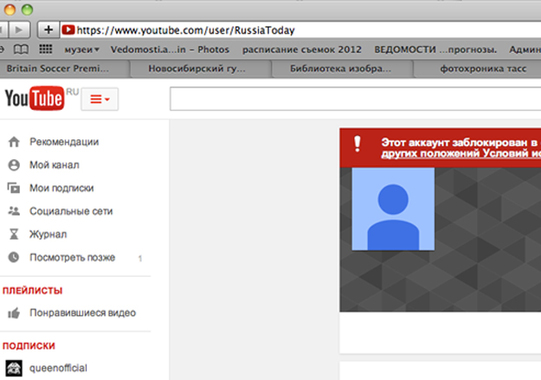The image size is (541, 380).
Task: Open Мой канал from the sidebar
Action: pyautogui.click(x=54, y=165)
